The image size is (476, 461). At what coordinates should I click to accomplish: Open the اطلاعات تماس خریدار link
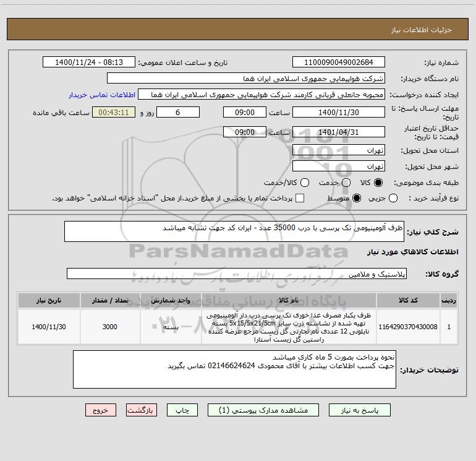coord(102,95)
